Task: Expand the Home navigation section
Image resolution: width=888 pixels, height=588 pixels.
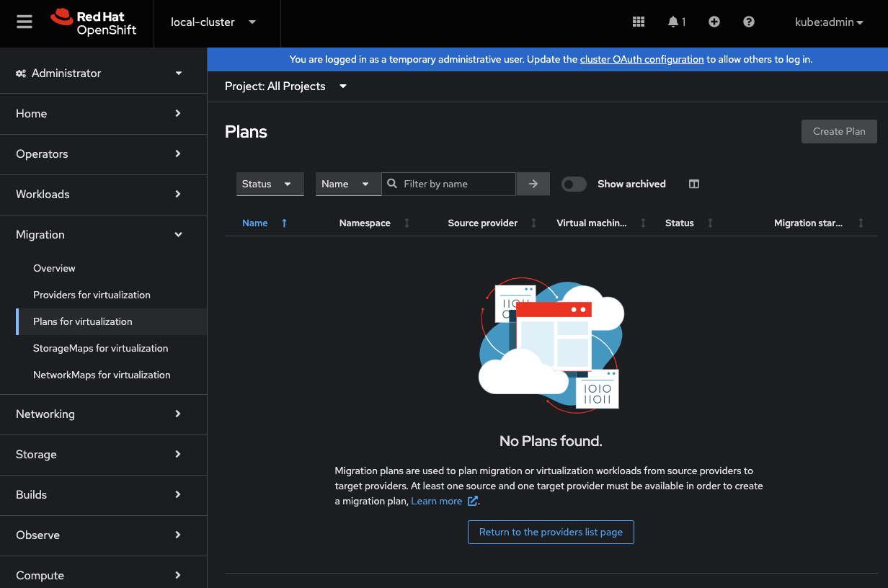Action: [x=103, y=114]
